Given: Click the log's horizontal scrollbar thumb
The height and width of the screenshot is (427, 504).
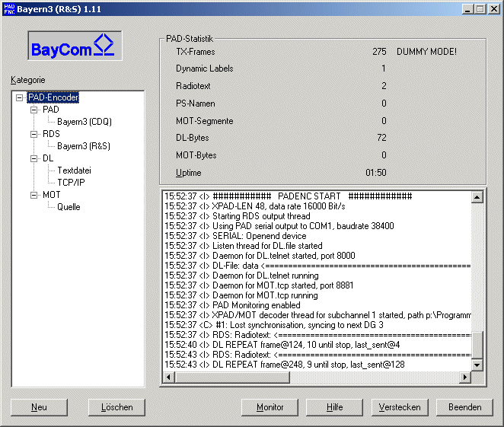Looking at the screenshot, I should 232,377.
